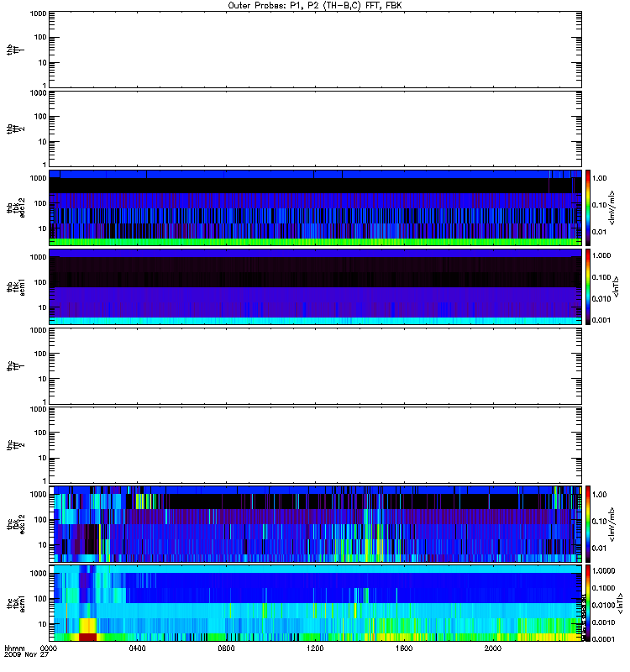630x672 pixels.
Task: Click the '1600' time axis label
Action: [404, 648]
